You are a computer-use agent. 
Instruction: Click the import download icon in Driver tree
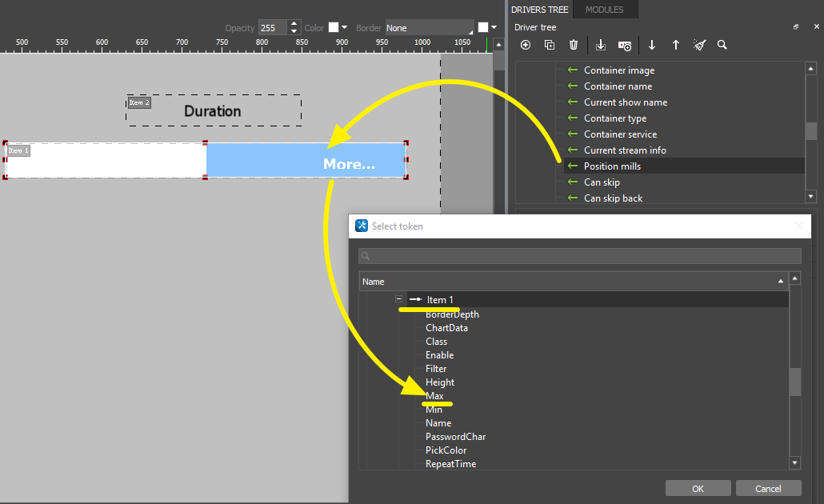click(601, 46)
